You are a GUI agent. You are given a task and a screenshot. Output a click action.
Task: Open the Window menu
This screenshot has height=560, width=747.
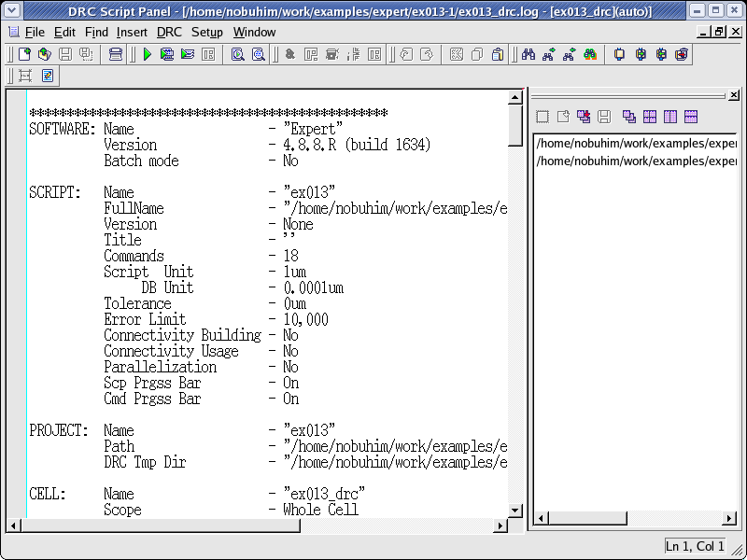pyautogui.click(x=254, y=33)
